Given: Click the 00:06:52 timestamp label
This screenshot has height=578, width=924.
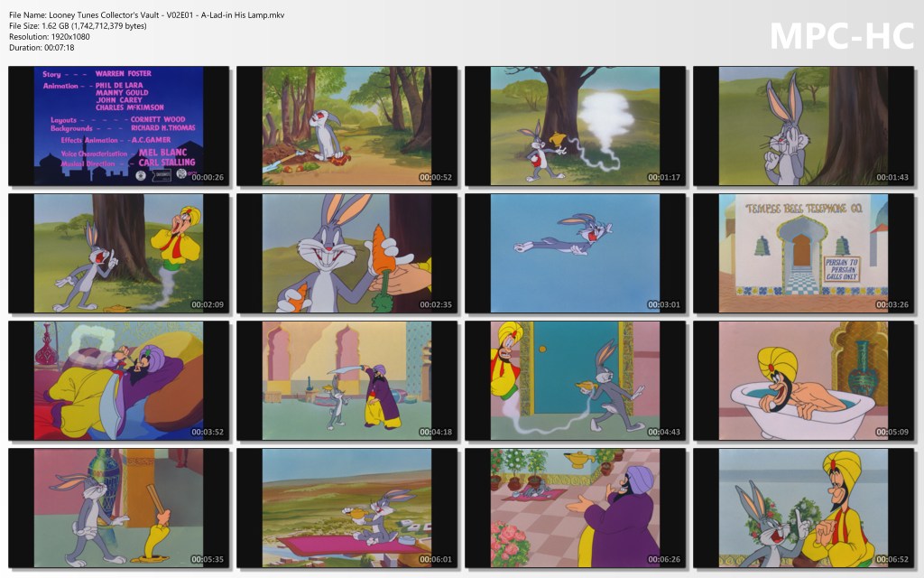Looking at the screenshot, I should pyautogui.click(x=892, y=559).
